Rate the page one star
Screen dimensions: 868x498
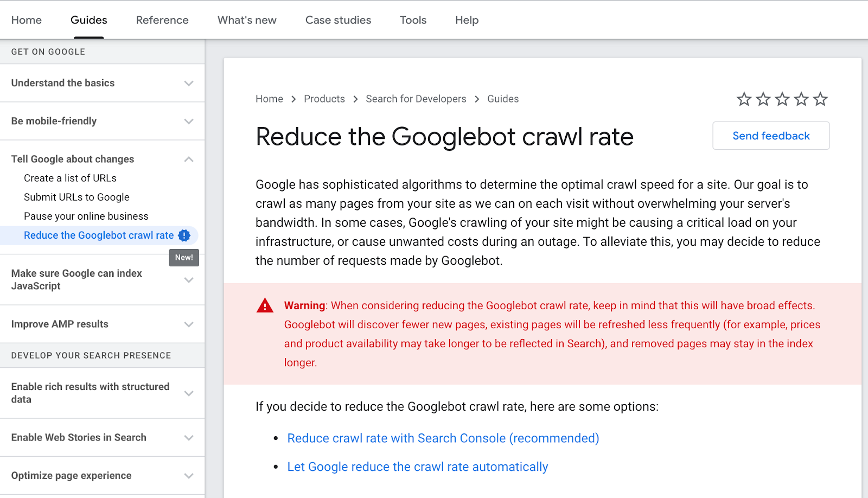[744, 99]
